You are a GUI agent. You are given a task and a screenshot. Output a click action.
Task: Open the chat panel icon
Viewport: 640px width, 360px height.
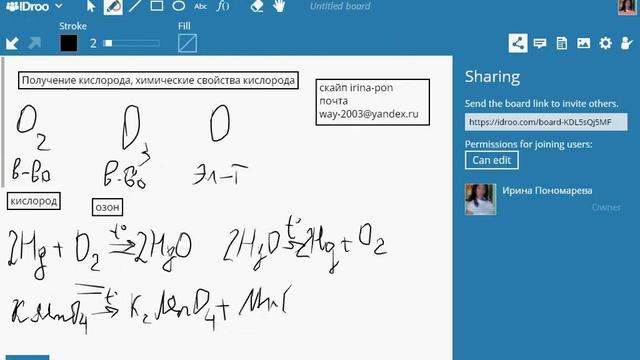pos(540,43)
